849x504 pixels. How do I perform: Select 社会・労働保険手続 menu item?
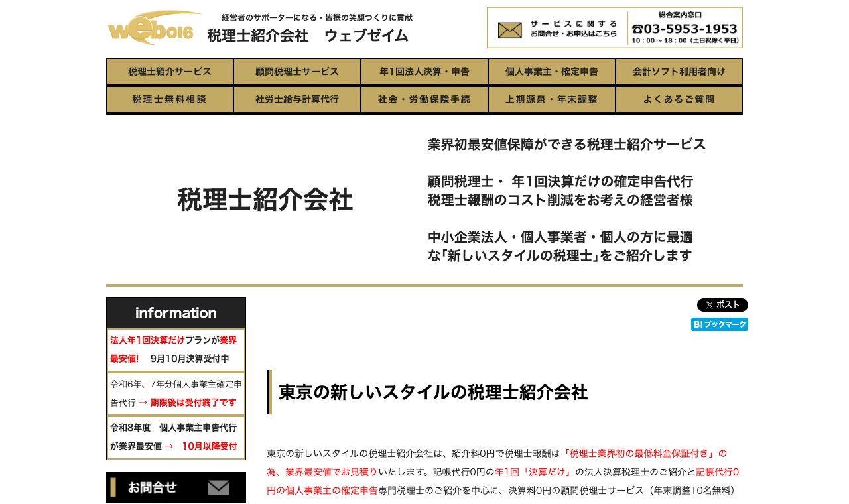coord(424,99)
